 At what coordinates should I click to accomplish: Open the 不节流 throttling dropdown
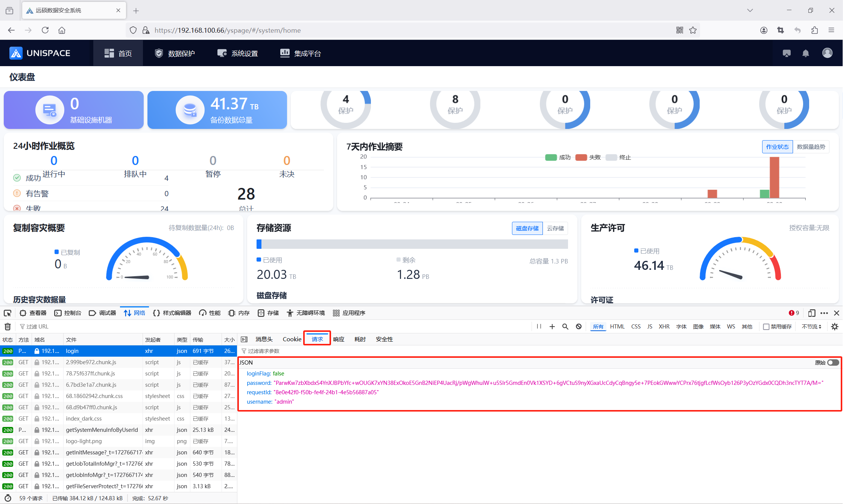[x=811, y=327]
